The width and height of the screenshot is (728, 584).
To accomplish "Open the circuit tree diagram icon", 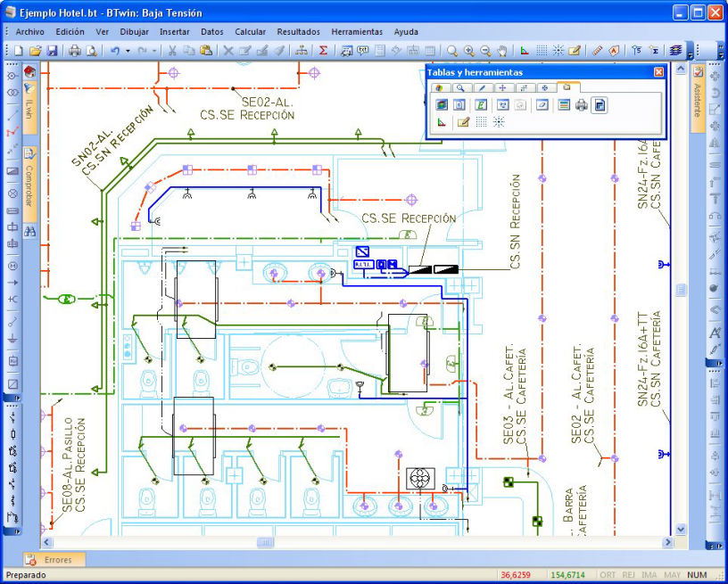I will tap(302, 51).
